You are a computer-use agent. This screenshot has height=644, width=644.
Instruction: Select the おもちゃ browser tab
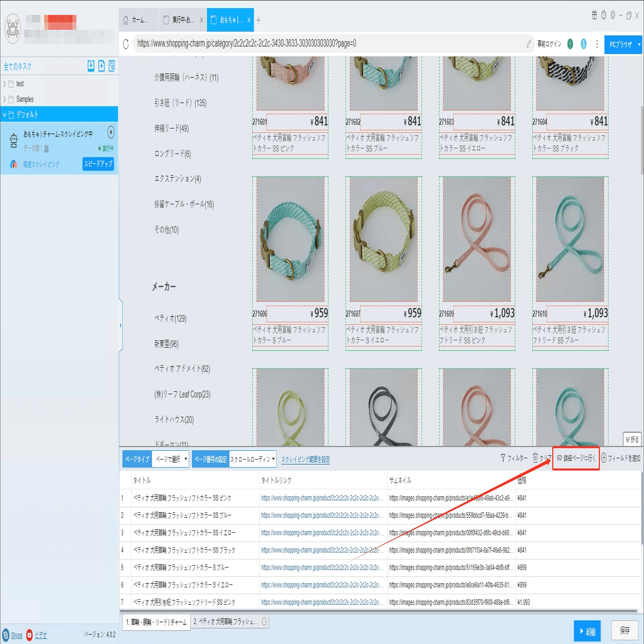point(229,20)
